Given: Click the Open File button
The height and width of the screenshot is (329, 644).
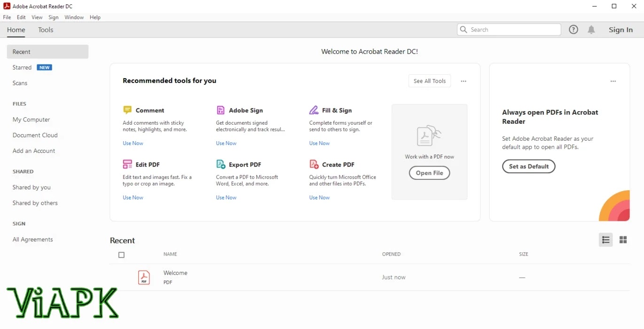Looking at the screenshot, I should [429, 173].
